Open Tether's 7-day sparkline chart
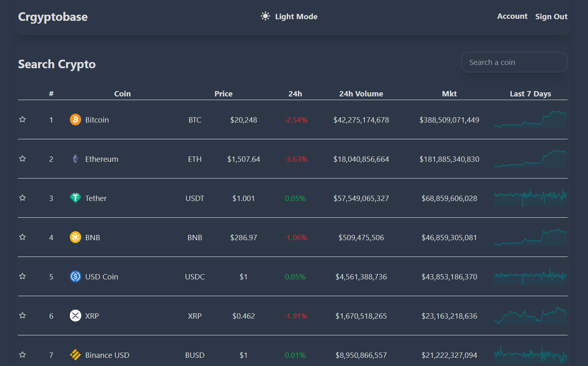The height and width of the screenshot is (366, 588). pos(530,198)
